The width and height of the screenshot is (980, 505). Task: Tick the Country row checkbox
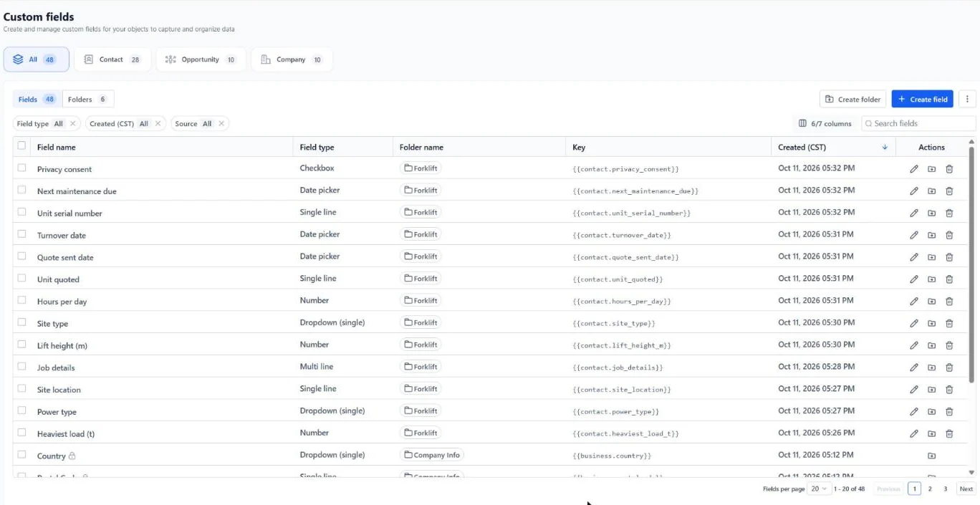pyautogui.click(x=21, y=454)
